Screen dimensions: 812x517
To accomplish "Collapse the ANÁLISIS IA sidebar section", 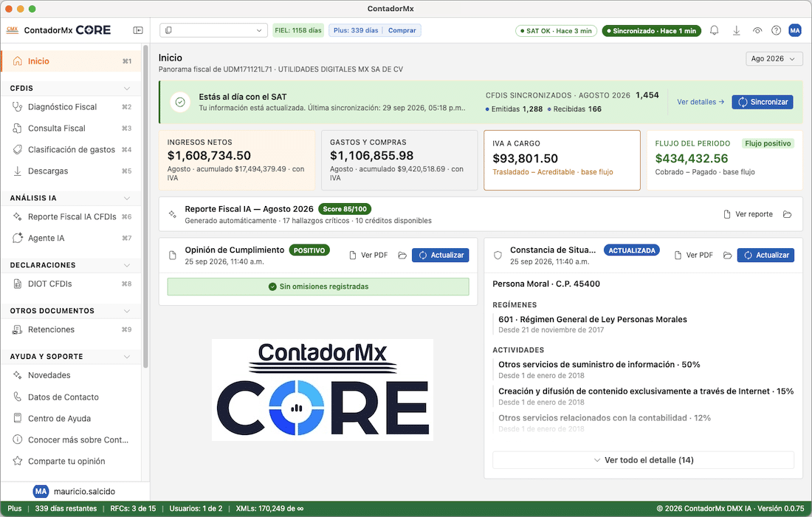I will pos(127,199).
